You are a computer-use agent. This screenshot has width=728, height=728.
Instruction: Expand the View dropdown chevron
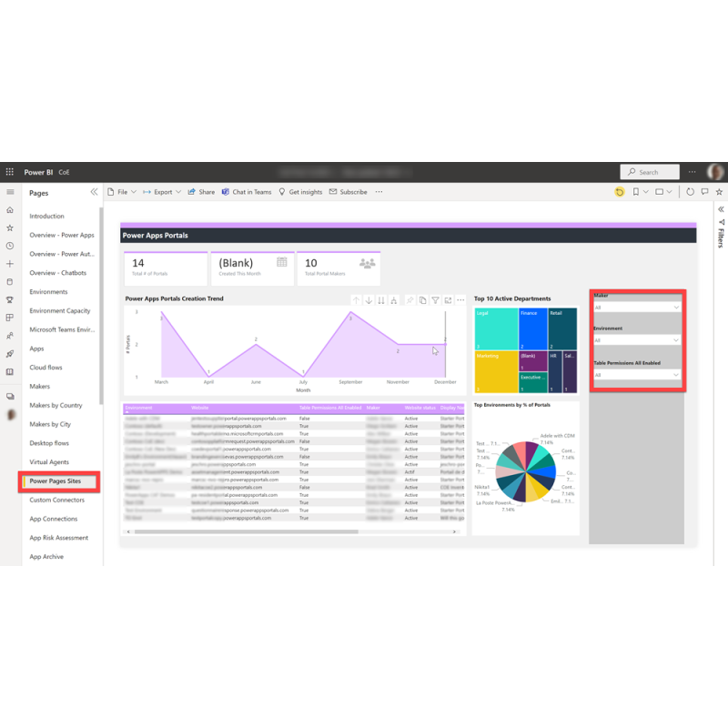coord(670,192)
